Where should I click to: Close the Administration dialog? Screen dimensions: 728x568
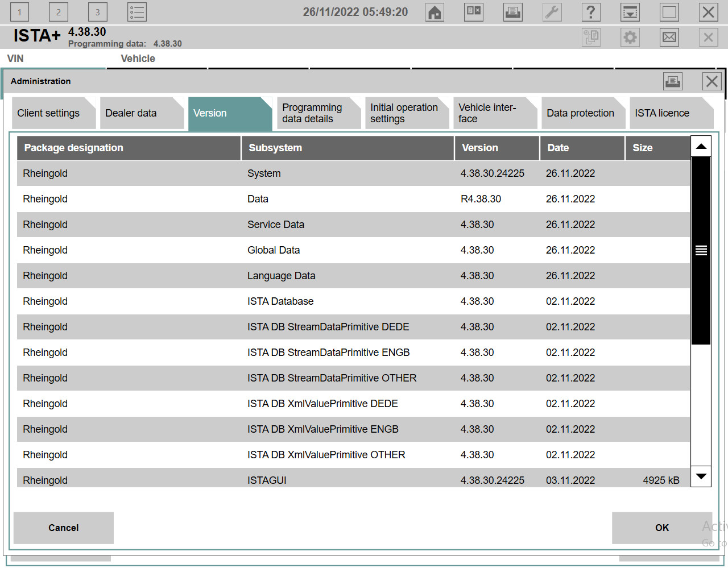point(712,81)
